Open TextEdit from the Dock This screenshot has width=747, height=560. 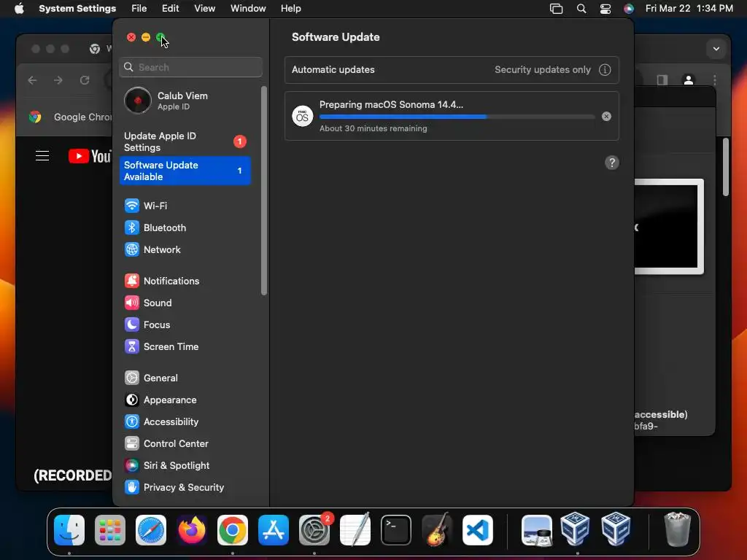click(x=355, y=530)
